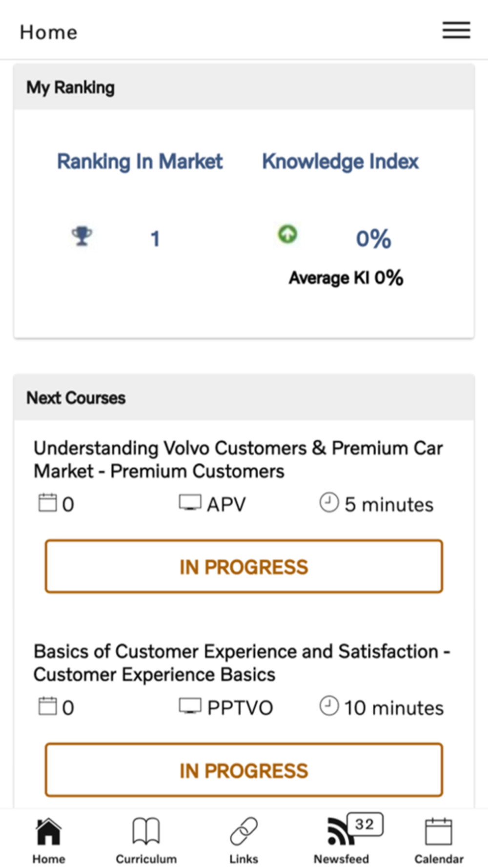Open Understanding Volvo Customers course title
This screenshot has height=868, width=488.
click(238, 459)
